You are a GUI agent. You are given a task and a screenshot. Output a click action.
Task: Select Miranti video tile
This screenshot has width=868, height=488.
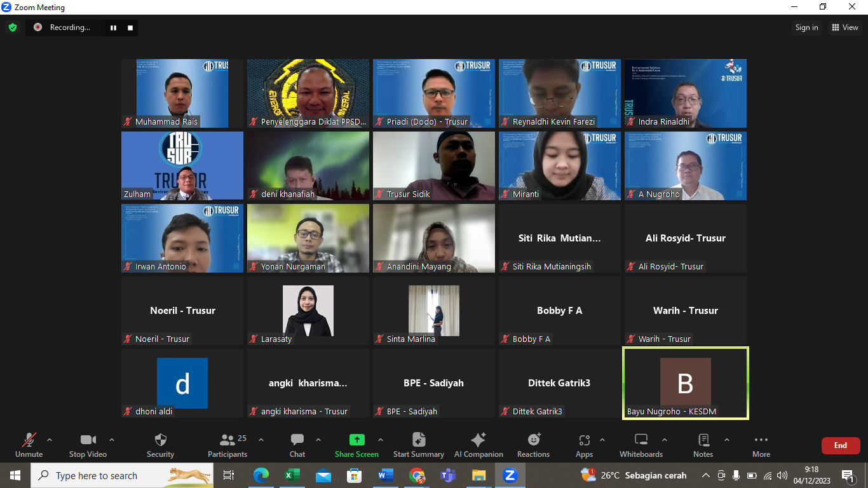[x=560, y=166]
